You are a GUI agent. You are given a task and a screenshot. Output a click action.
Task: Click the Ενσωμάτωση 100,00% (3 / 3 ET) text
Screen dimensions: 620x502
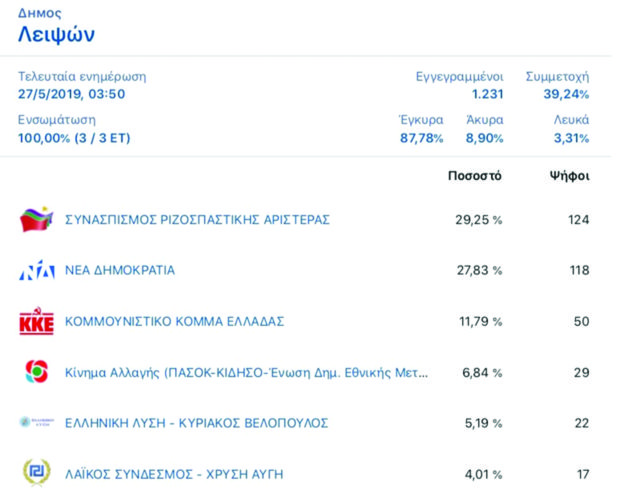click(74, 138)
